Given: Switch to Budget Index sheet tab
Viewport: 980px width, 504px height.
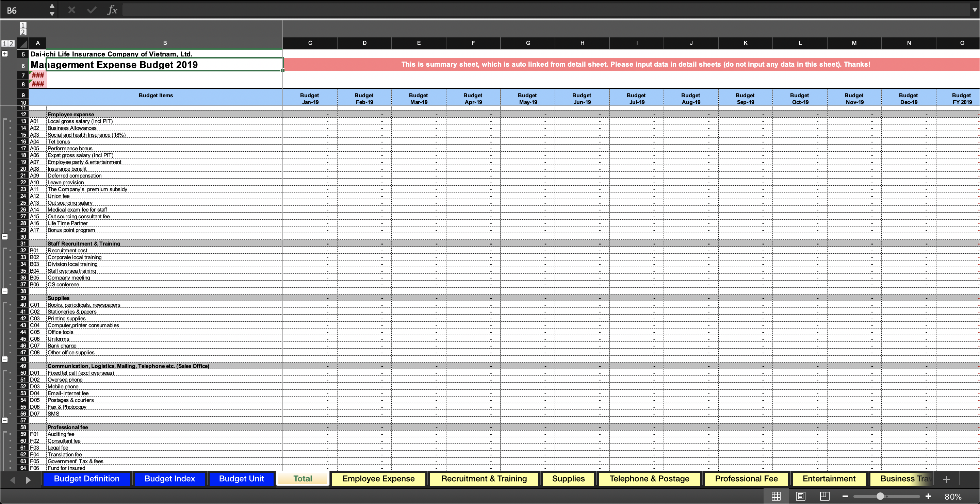Looking at the screenshot, I should click(x=170, y=479).
